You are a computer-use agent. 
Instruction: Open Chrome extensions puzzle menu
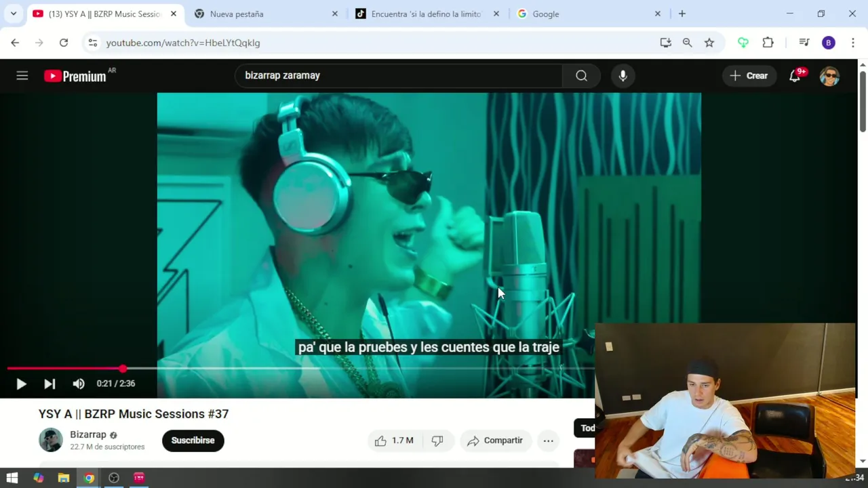tap(768, 43)
